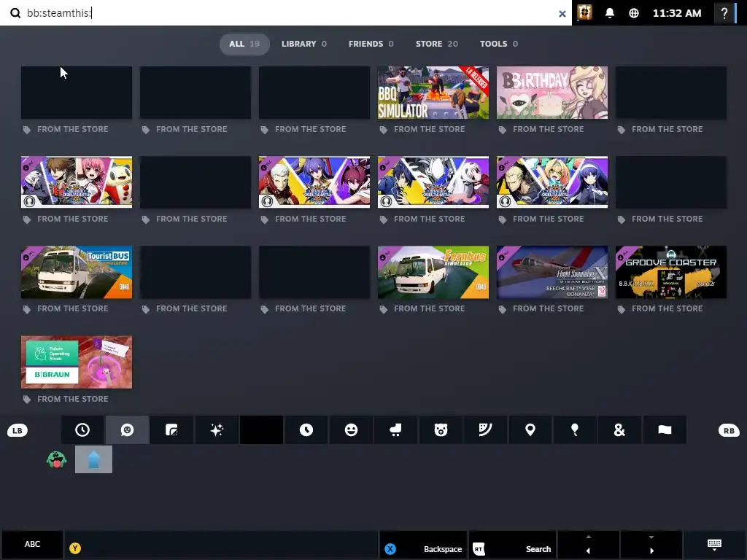Open the notifications bell
Viewport: 747px width, 560px height.
609,13
